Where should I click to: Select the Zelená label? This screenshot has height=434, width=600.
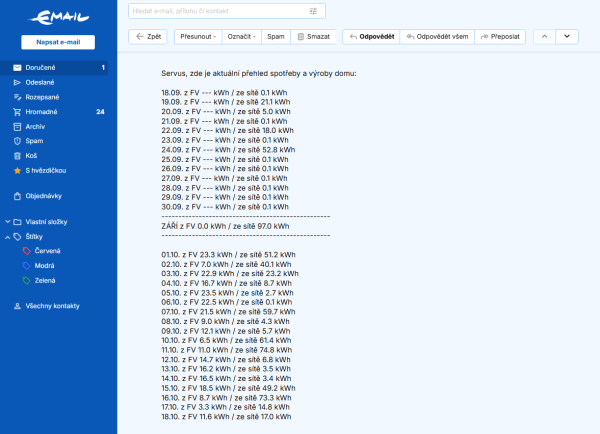45,281
